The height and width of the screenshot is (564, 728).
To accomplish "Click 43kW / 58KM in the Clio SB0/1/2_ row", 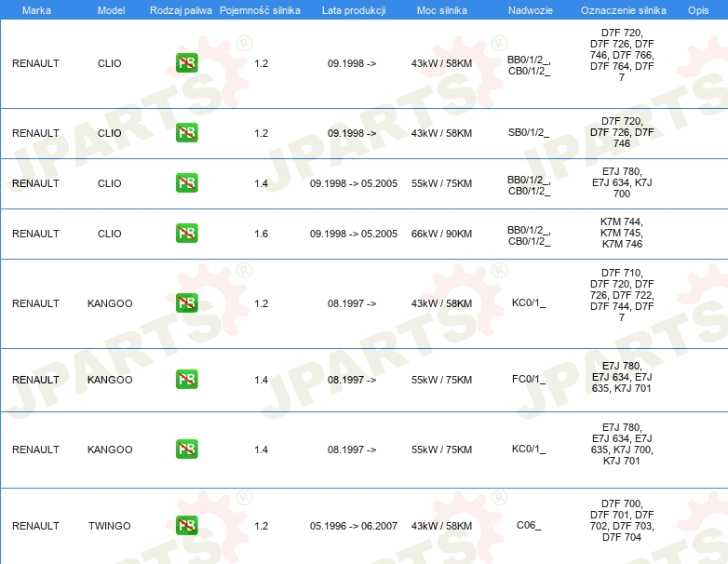I will point(441,133).
